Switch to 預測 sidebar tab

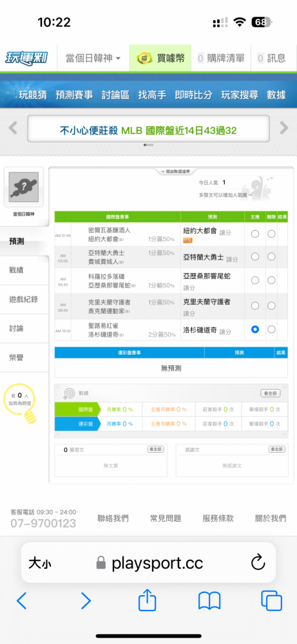pos(24,241)
